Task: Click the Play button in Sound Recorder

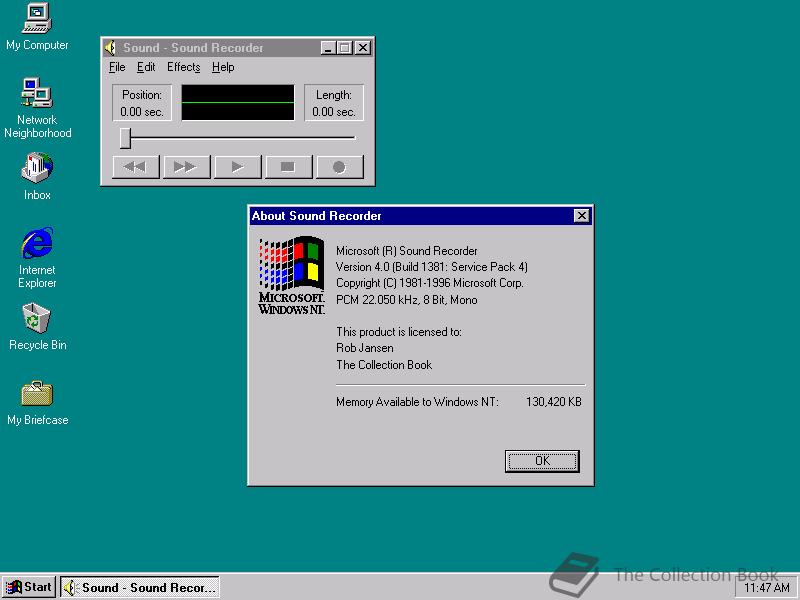Action: click(x=238, y=167)
